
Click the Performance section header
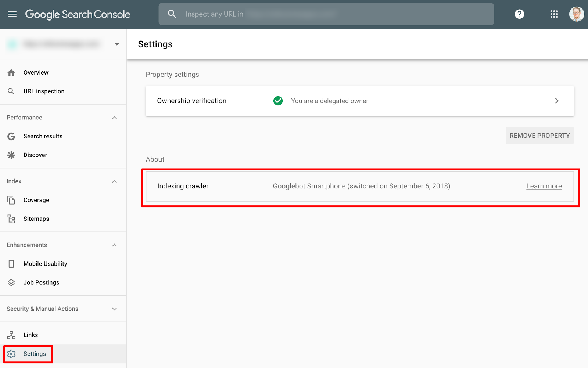coord(24,118)
